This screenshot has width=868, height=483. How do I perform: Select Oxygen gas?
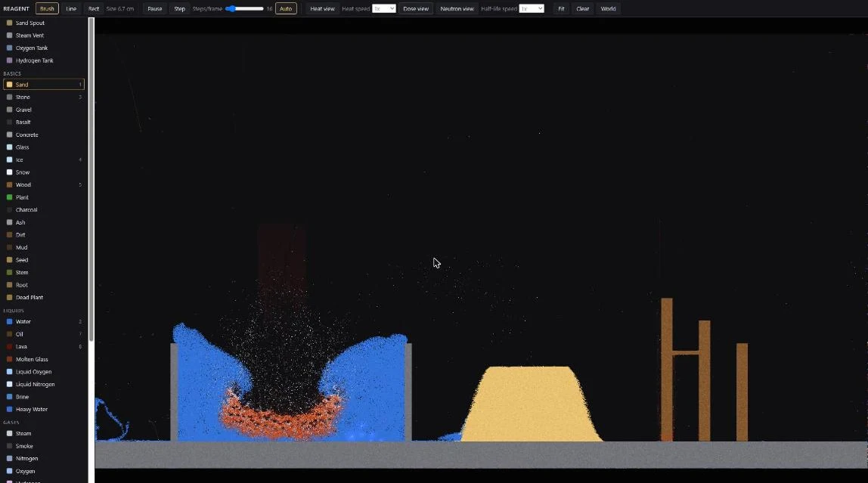44,471
